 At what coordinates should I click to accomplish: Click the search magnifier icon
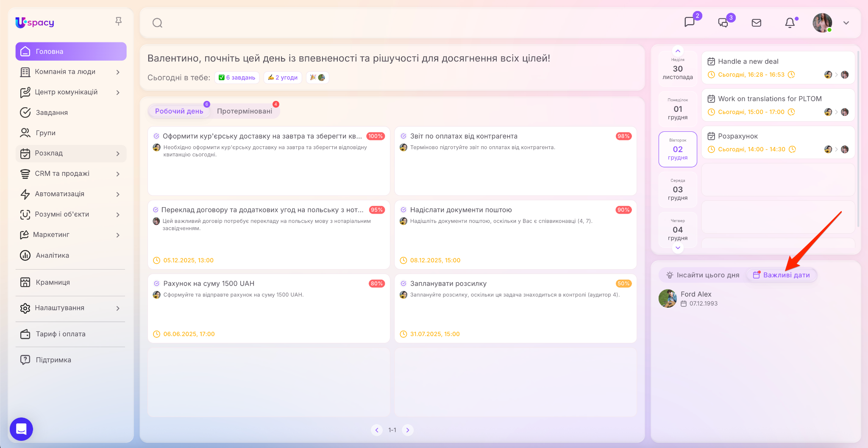pyautogui.click(x=157, y=23)
